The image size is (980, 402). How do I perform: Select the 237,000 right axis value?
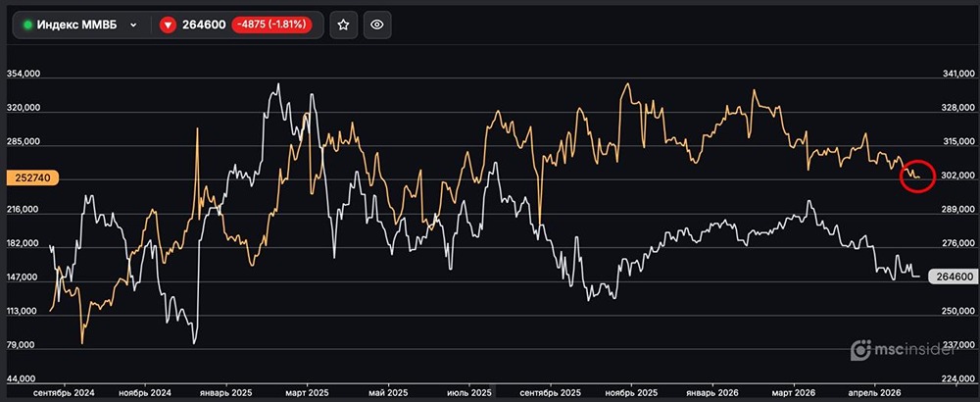coord(958,346)
